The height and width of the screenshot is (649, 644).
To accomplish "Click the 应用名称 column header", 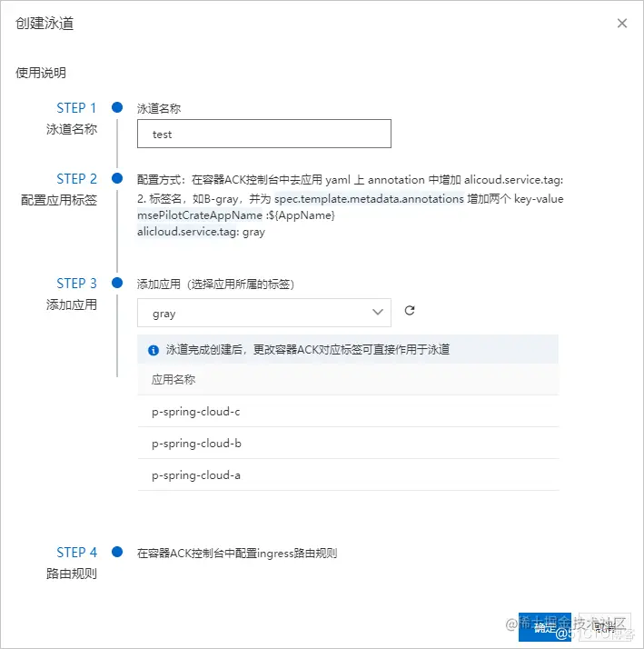I will [173, 380].
